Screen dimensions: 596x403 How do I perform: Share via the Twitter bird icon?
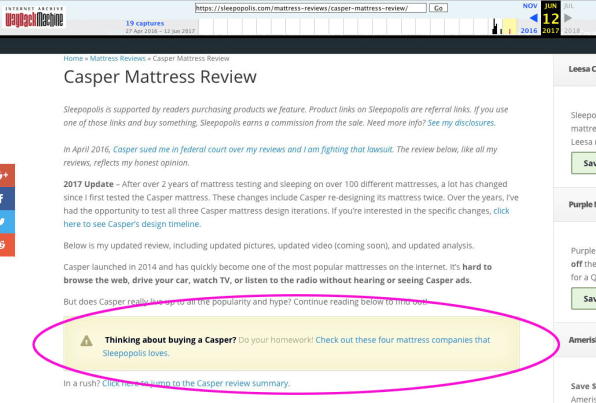(6, 222)
